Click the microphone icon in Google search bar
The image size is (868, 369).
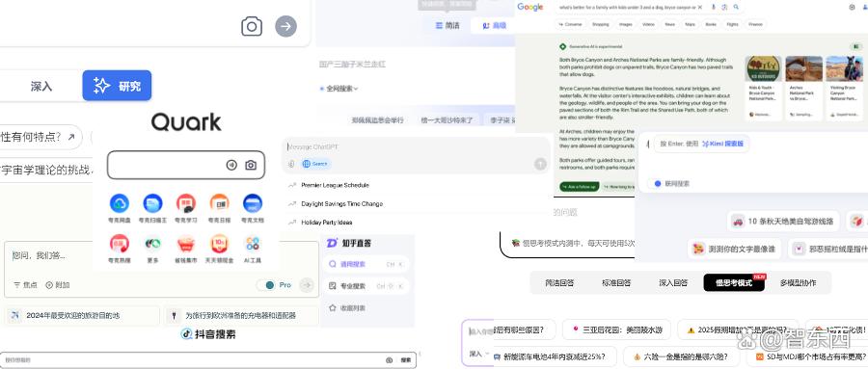click(x=713, y=7)
